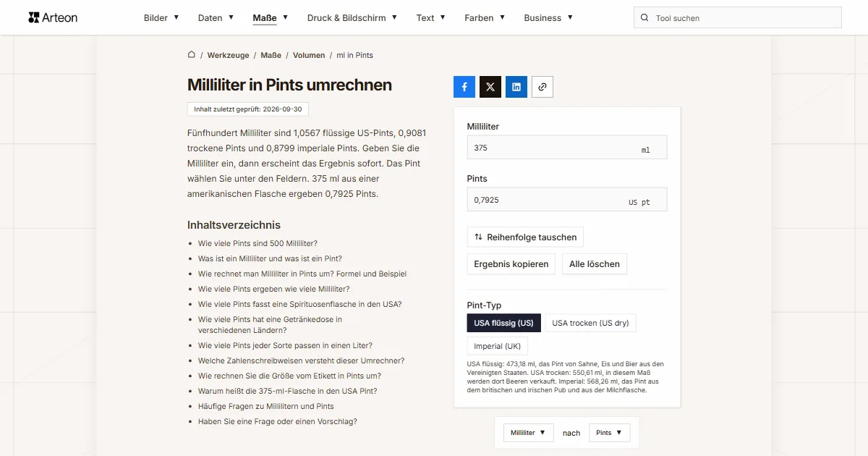Screen dimensions: 868x456
Task: Open the Business menu
Action: (x=548, y=18)
